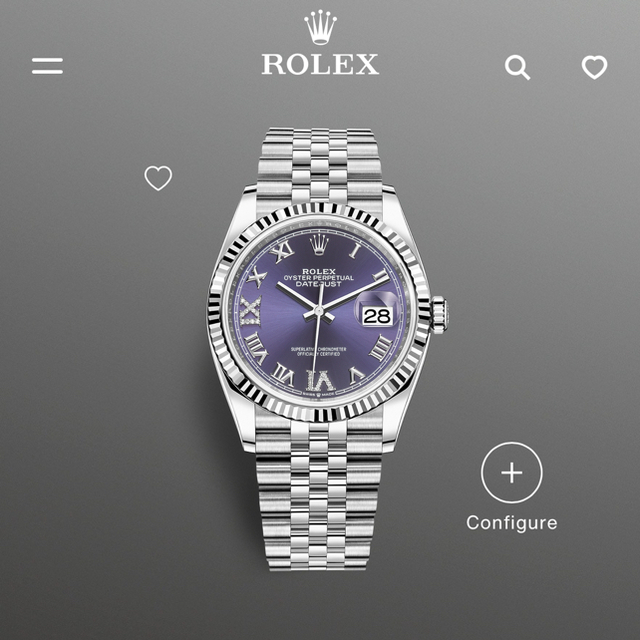Screen dimensions: 640x640
Task: Open the hamburger navigation menu
Action: pyautogui.click(x=47, y=66)
